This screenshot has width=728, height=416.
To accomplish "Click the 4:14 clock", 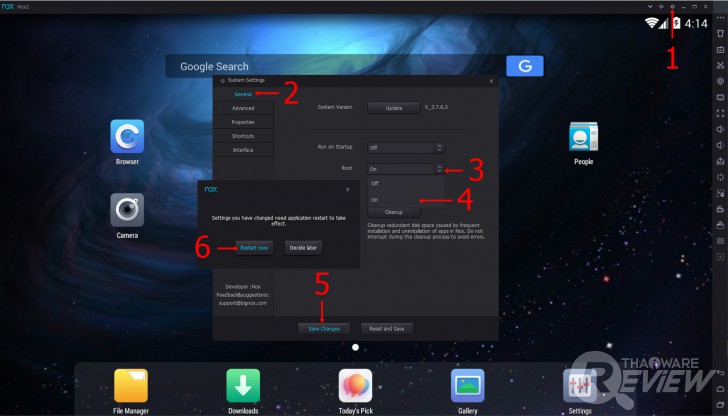I will point(696,23).
